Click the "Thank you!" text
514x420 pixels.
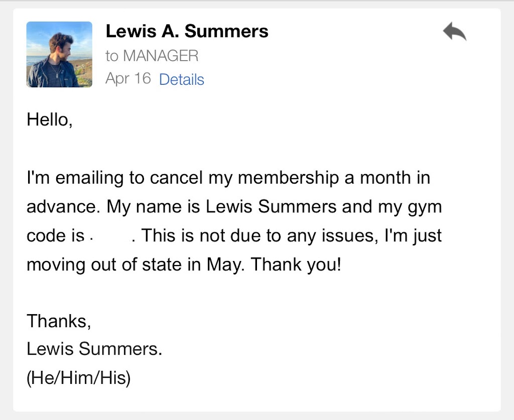[296, 264]
